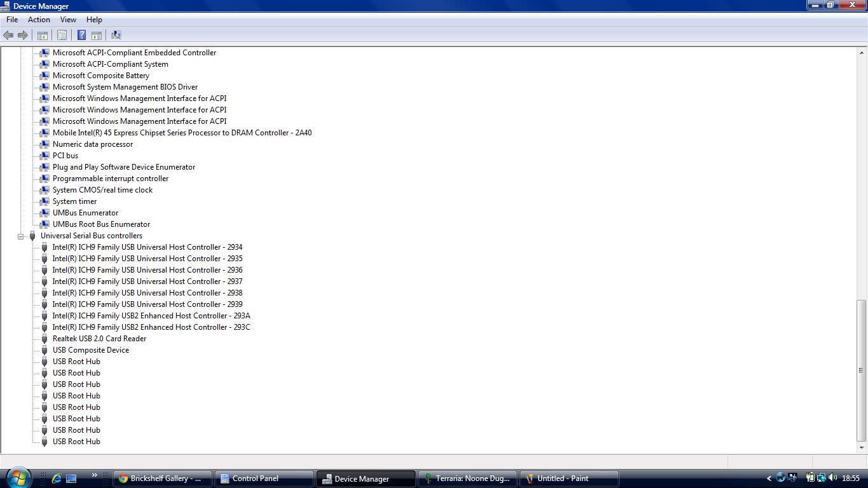Click the battery power tray icon
This screenshot has width=868, height=488.
coord(810,478)
